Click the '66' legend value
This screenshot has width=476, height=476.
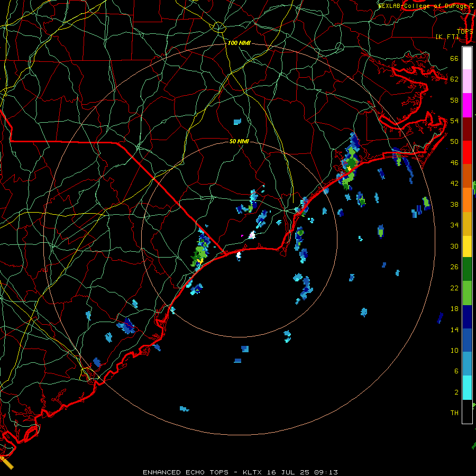(x=454, y=59)
